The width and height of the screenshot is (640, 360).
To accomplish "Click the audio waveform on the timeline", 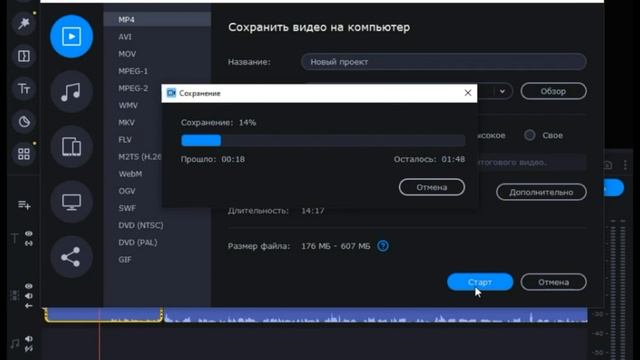I will point(376,315).
